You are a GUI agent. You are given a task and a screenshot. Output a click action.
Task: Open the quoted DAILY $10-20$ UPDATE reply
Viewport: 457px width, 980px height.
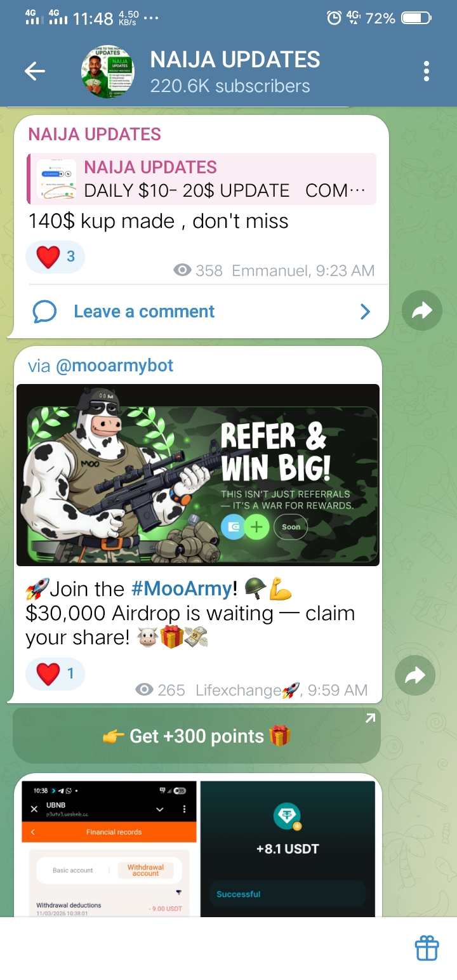pyautogui.click(x=202, y=179)
